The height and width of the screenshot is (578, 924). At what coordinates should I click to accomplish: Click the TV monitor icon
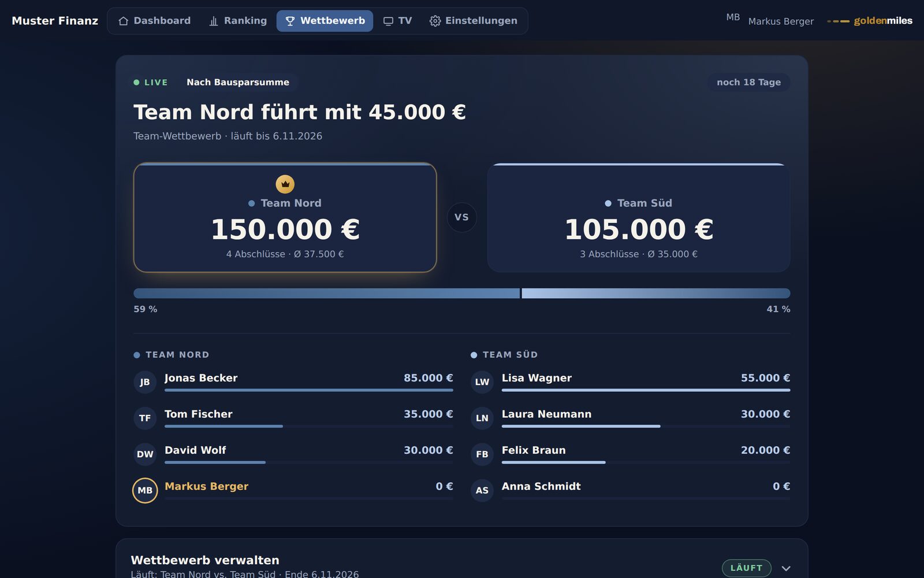click(388, 21)
